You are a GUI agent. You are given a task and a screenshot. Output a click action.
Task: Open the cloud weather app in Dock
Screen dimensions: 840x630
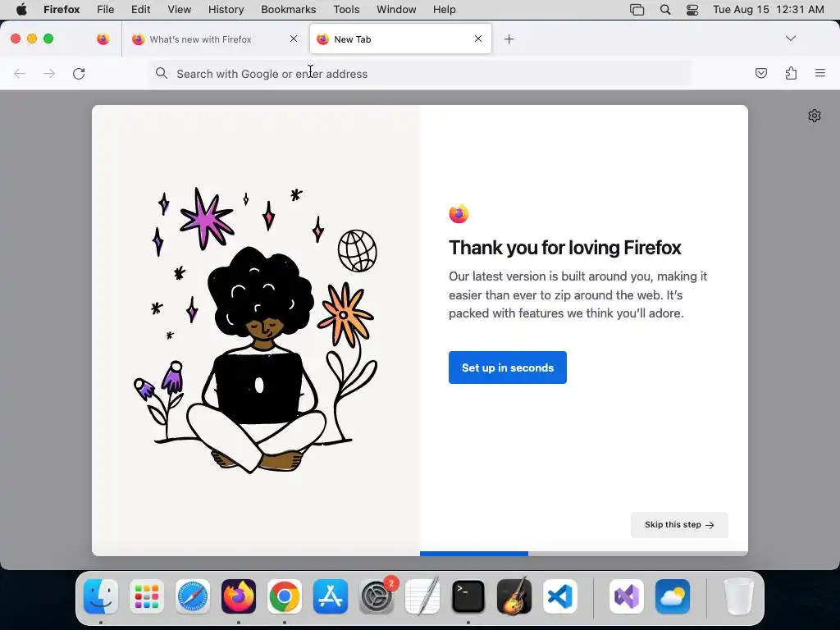pos(673,596)
